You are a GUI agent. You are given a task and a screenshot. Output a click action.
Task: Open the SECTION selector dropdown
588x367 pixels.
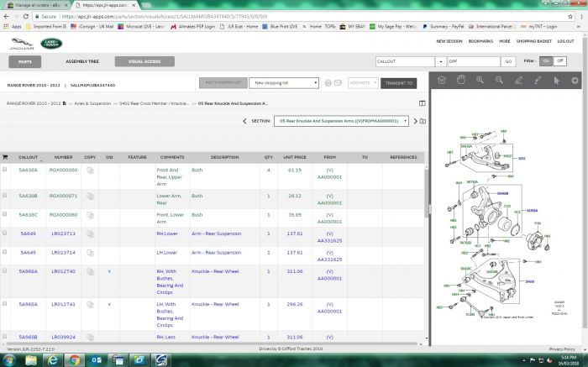(x=341, y=121)
